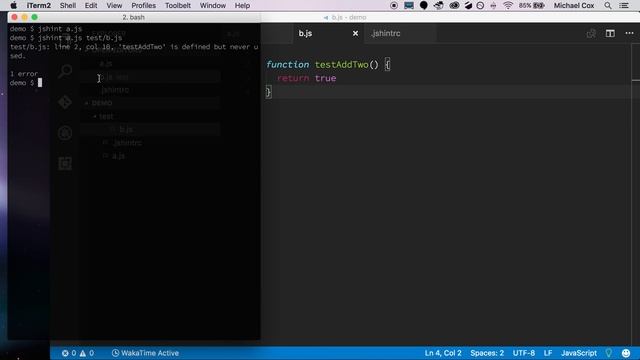
Task: Click the 'function' keyword in editor
Action: click(x=287, y=64)
